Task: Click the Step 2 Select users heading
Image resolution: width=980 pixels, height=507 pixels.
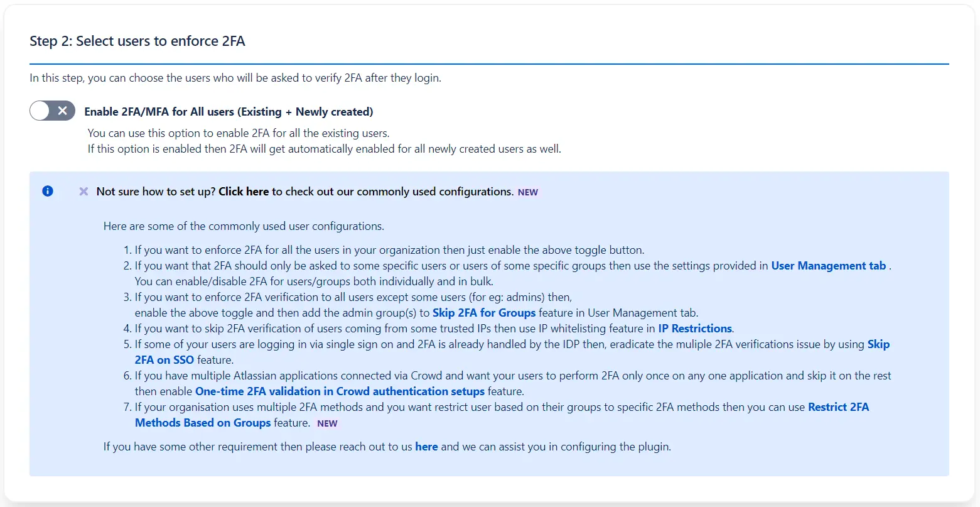Action: point(137,41)
